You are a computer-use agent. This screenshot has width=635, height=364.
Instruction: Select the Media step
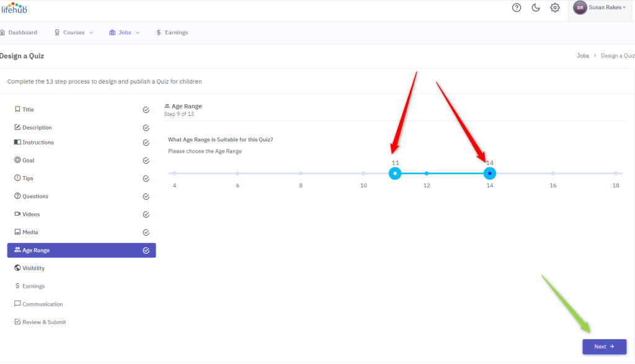81,233
